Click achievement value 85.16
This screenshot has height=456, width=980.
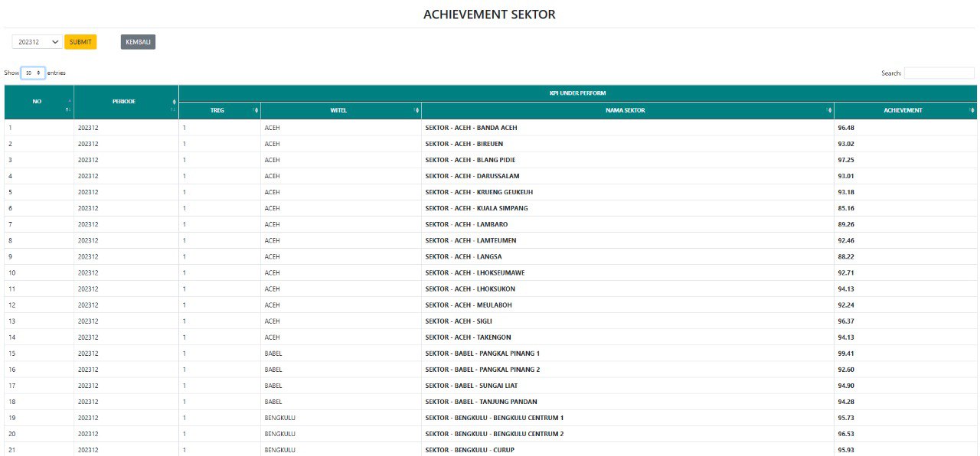point(846,208)
